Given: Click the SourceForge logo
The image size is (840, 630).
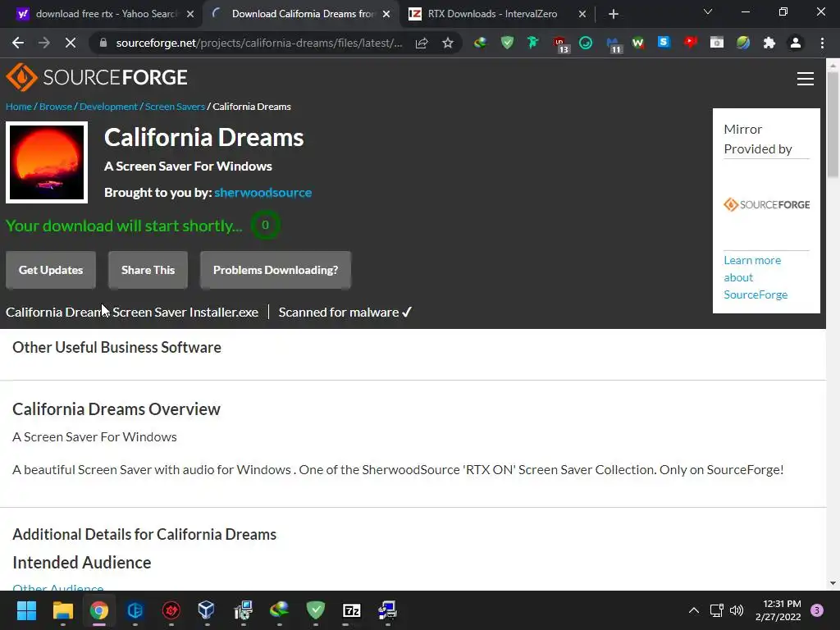Looking at the screenshot, I should click(x=97, y=77).
